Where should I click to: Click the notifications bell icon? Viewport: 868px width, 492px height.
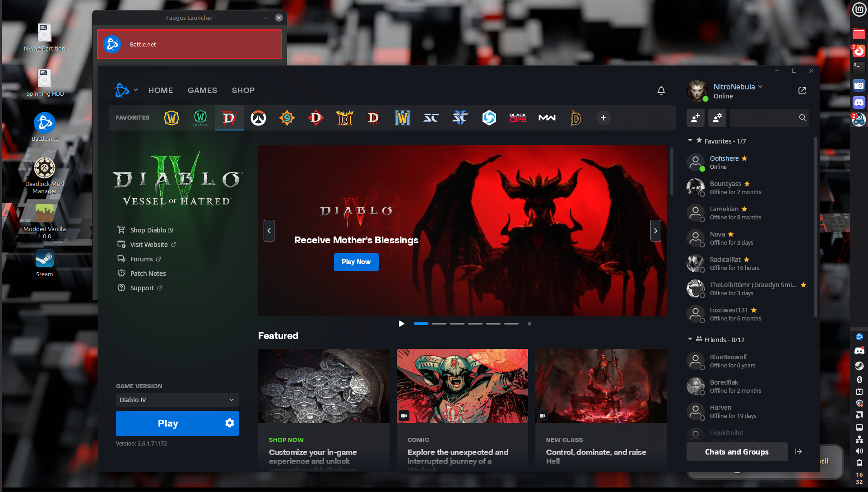661,91
